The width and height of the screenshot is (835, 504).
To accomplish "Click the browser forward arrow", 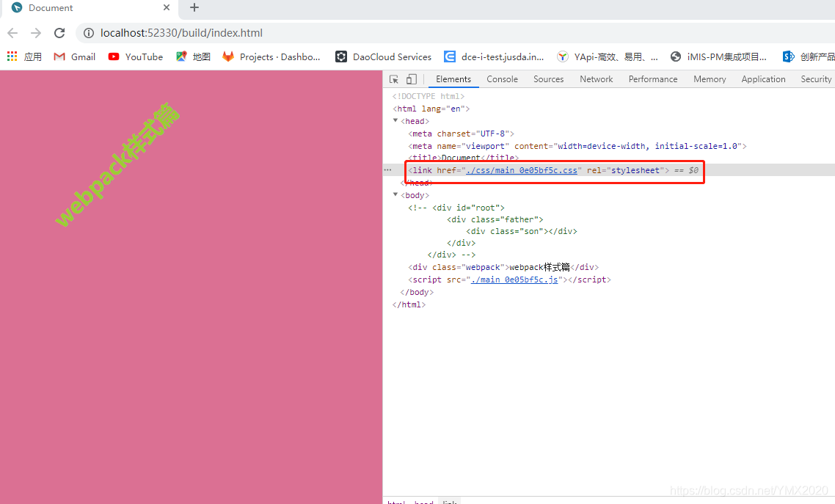I will click(36, 33).
